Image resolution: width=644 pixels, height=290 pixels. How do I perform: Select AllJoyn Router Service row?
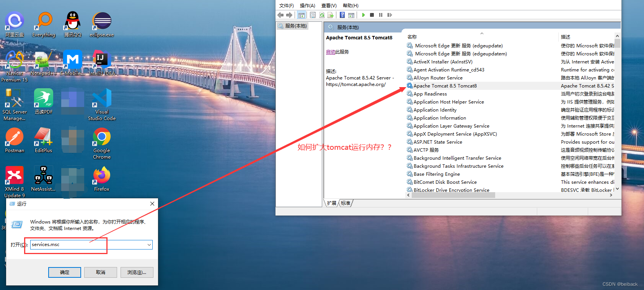click(510, 78)
